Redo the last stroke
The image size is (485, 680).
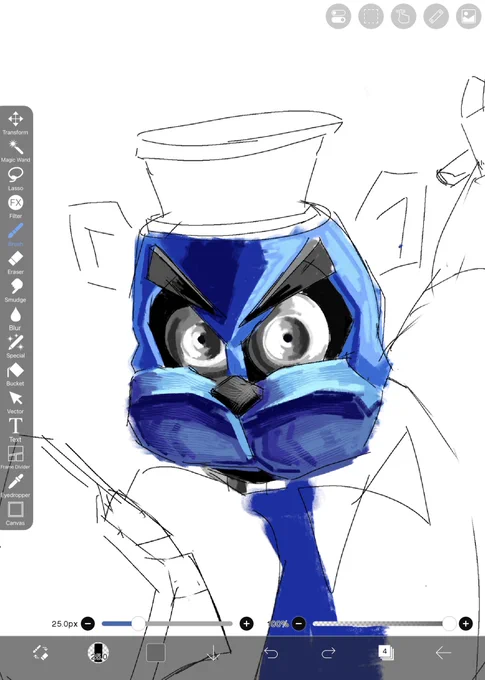tap(328, 653)
